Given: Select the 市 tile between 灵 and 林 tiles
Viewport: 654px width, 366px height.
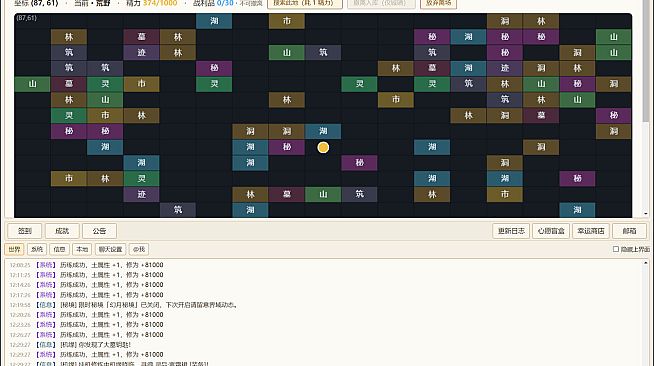Looking at the screenshot, I should click(x=105, y=115).
